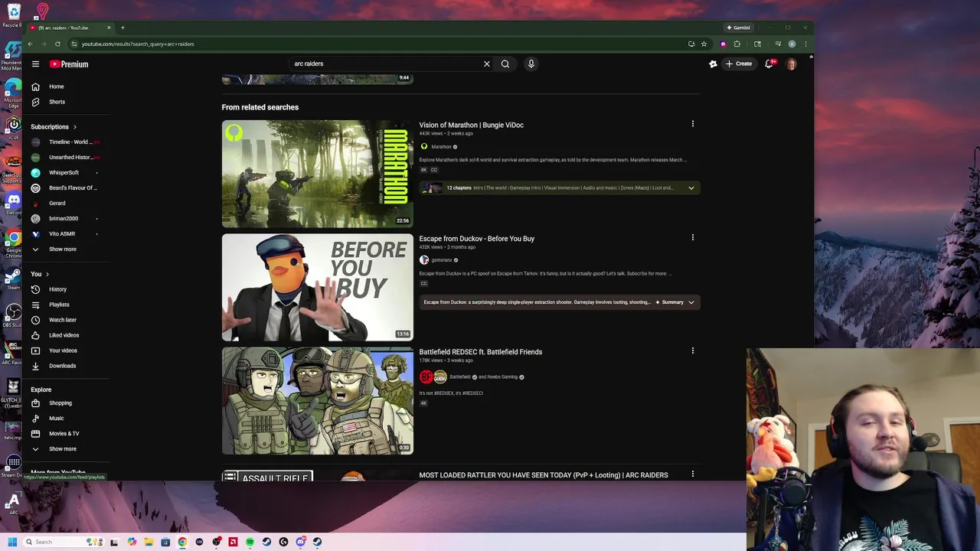The width and height of the screenshot is (980, 551).
Task: Go back with browser back arrow
Action: point(31,44)
